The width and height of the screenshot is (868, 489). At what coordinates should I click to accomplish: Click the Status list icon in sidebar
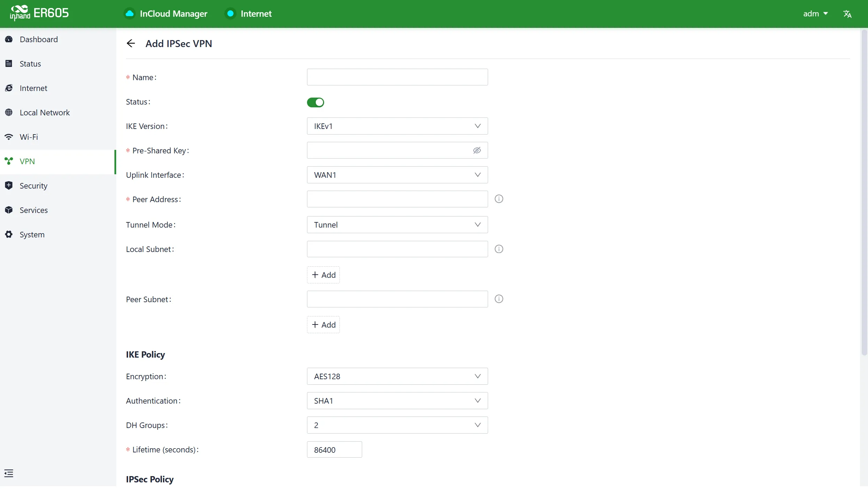pos(9,64)
